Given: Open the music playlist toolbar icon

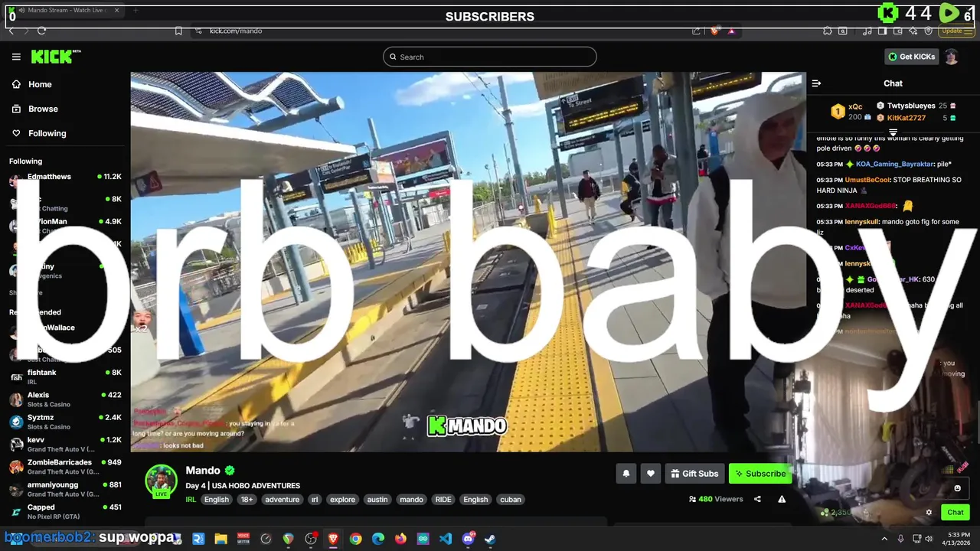Looking at the screenshot, I should [867, 31].
